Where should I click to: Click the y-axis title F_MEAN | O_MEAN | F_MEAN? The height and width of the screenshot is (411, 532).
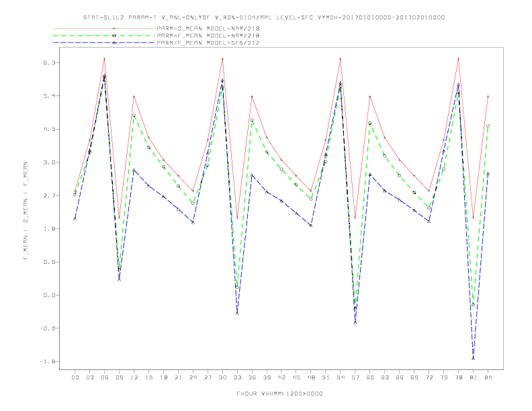click(26, 211)
